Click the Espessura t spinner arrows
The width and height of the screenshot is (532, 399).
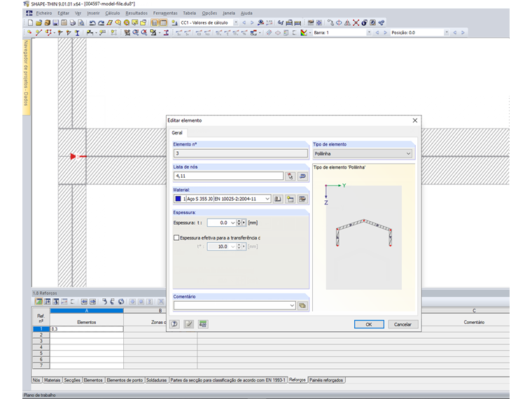click(239, 223)
